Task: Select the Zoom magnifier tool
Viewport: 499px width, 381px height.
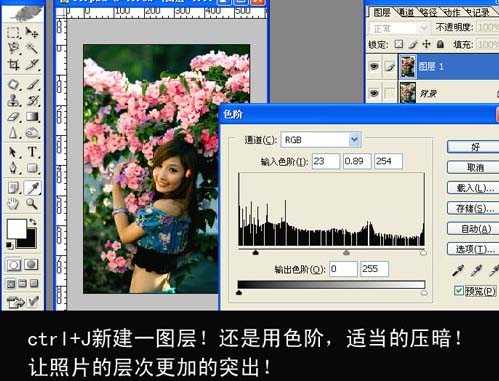Action: click(32, 203)
